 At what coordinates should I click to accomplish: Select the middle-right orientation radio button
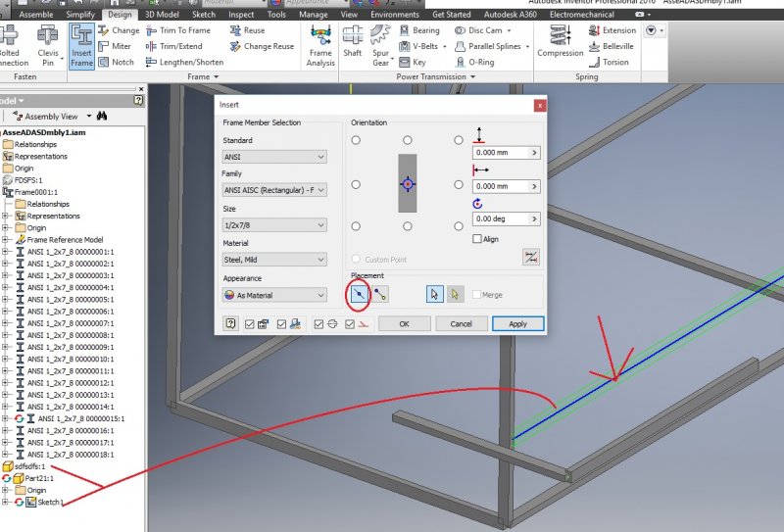[459, 184]
